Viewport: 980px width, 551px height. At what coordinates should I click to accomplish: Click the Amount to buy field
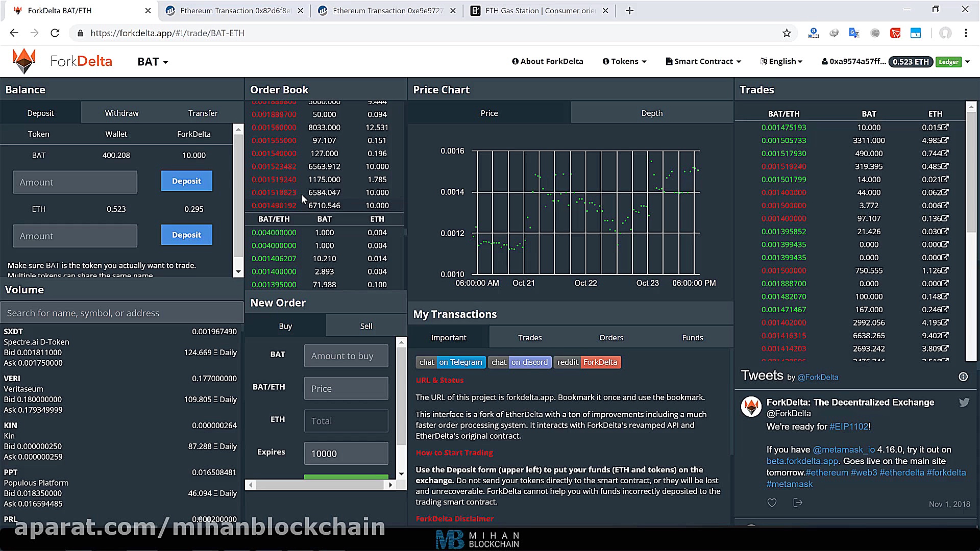tap(346, 356)
